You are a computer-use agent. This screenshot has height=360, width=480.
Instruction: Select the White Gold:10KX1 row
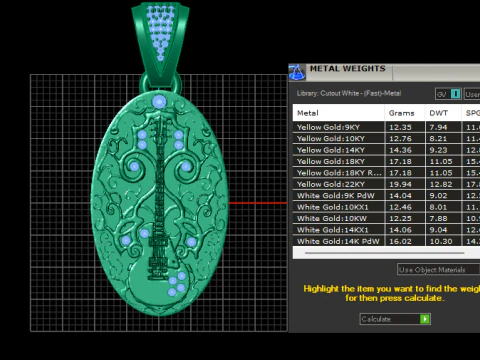386,207
